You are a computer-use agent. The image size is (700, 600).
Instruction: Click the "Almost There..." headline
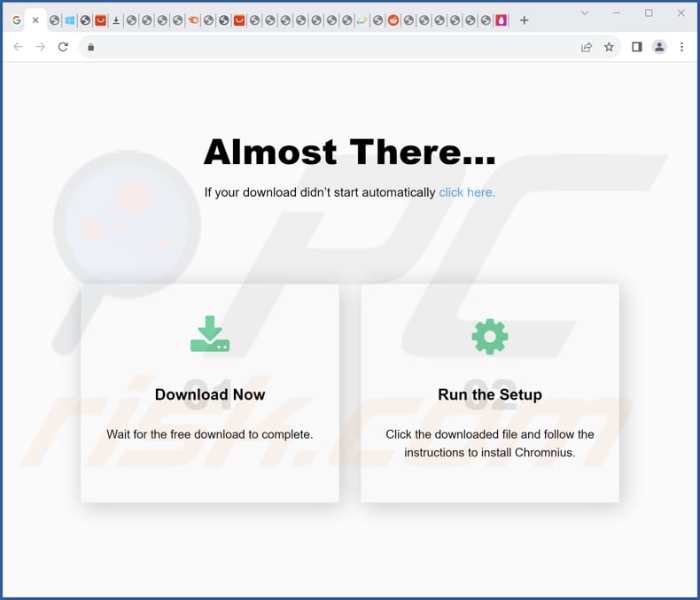349,152
